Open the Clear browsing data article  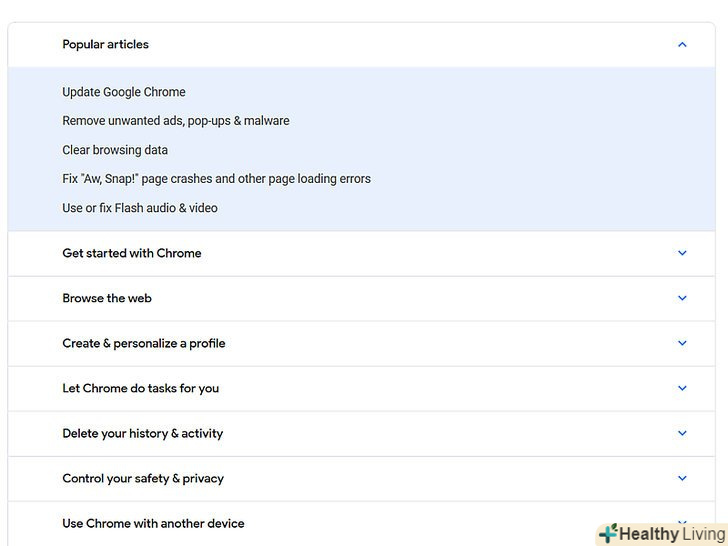coord(115,150)
